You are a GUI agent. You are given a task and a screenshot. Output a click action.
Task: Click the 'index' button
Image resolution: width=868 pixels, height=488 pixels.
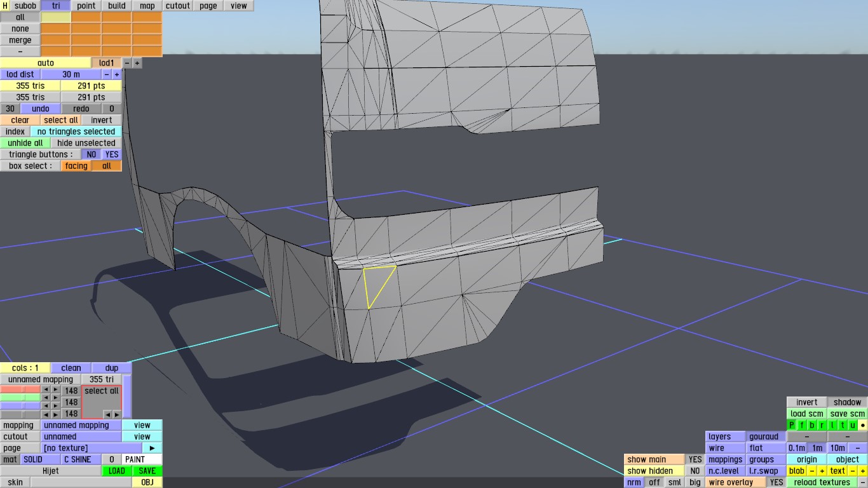15,132
